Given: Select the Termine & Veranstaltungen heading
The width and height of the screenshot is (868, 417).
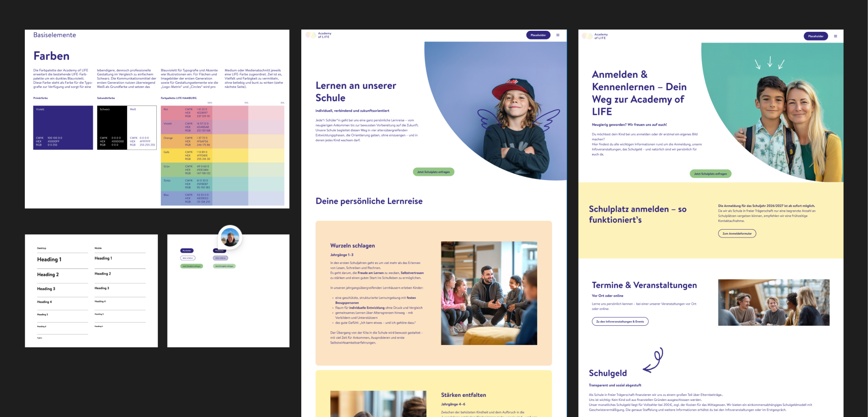Looking at the screenshot, I should pos(644,285).
